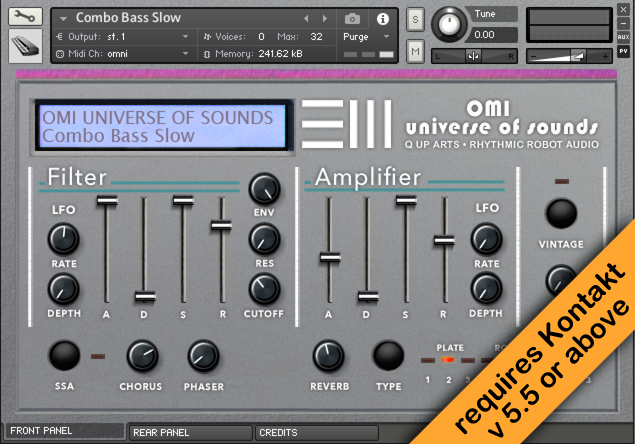Go to previous instrument with left arrow
635x444 pixels.
[306, 18]
